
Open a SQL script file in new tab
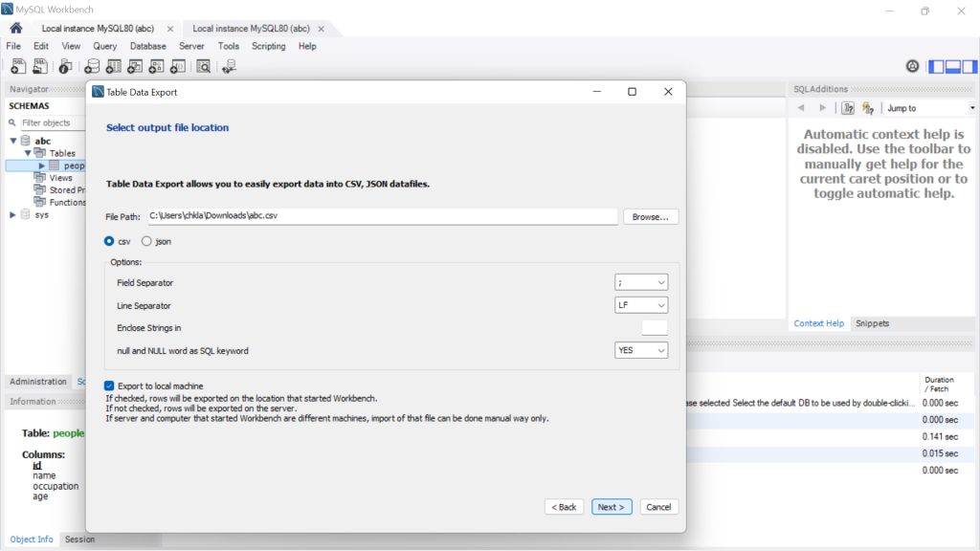pyautogui.click(x=39, y=65)
